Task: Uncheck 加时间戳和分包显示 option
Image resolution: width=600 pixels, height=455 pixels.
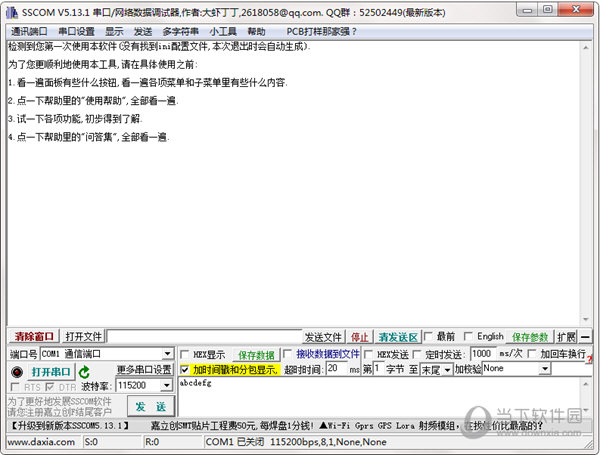Action: (185, 369)
